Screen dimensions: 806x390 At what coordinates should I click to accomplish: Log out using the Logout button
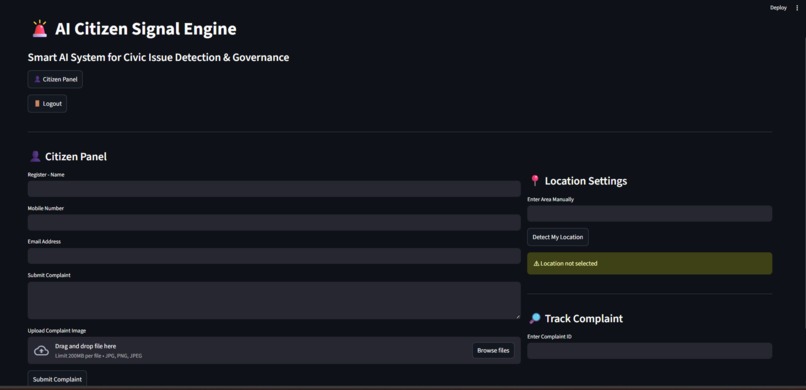[47, 103]
